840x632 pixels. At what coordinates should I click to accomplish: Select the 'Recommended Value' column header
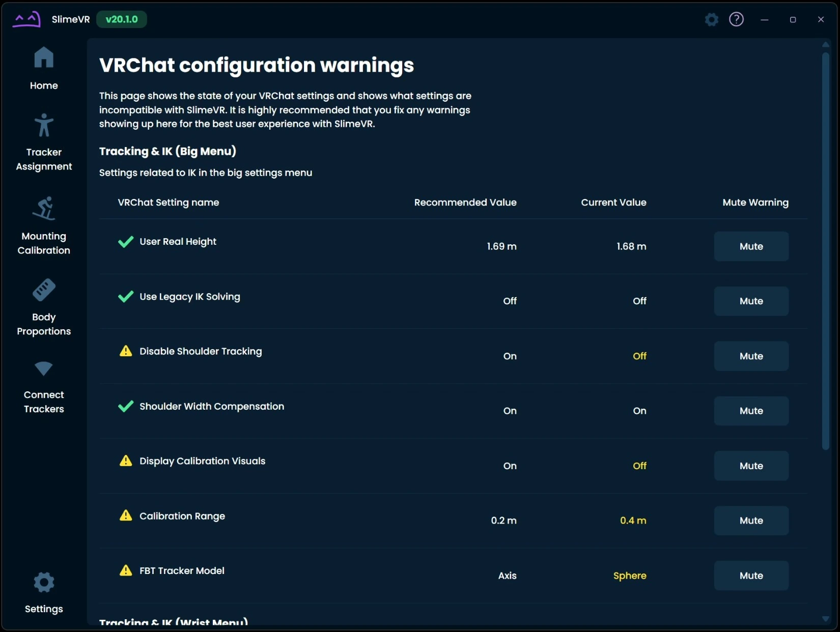tap(465, 203)
